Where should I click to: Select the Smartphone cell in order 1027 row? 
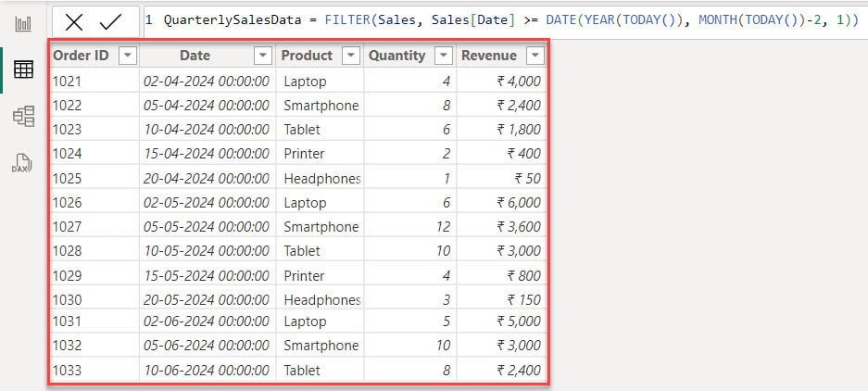320,226
